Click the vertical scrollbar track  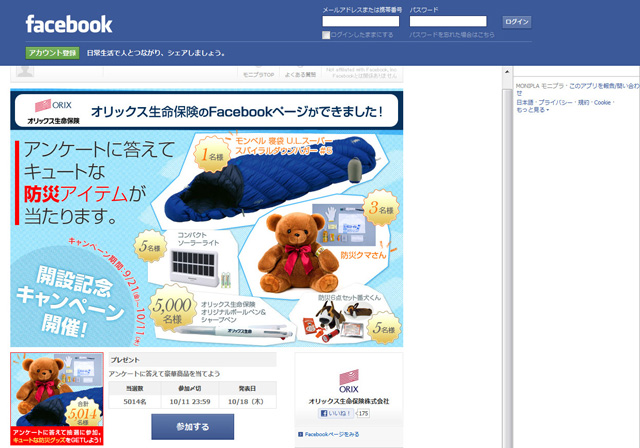coord(507,261)
